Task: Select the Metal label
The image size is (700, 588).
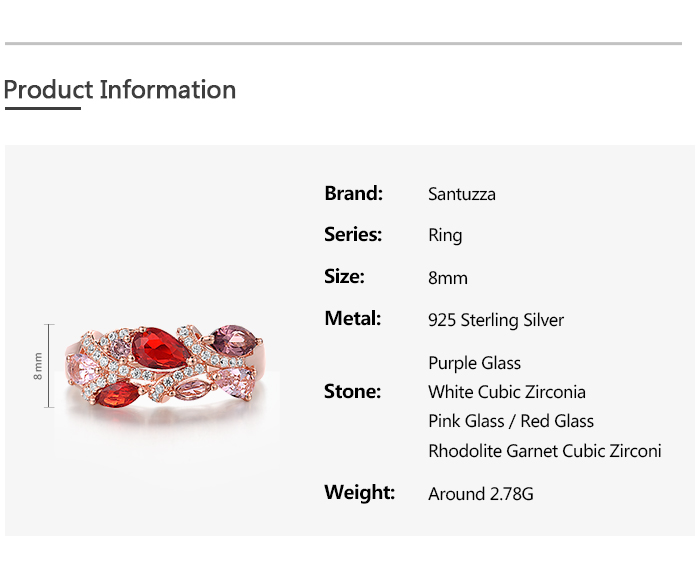Action: pyautogui.click(x=353, y=319)
